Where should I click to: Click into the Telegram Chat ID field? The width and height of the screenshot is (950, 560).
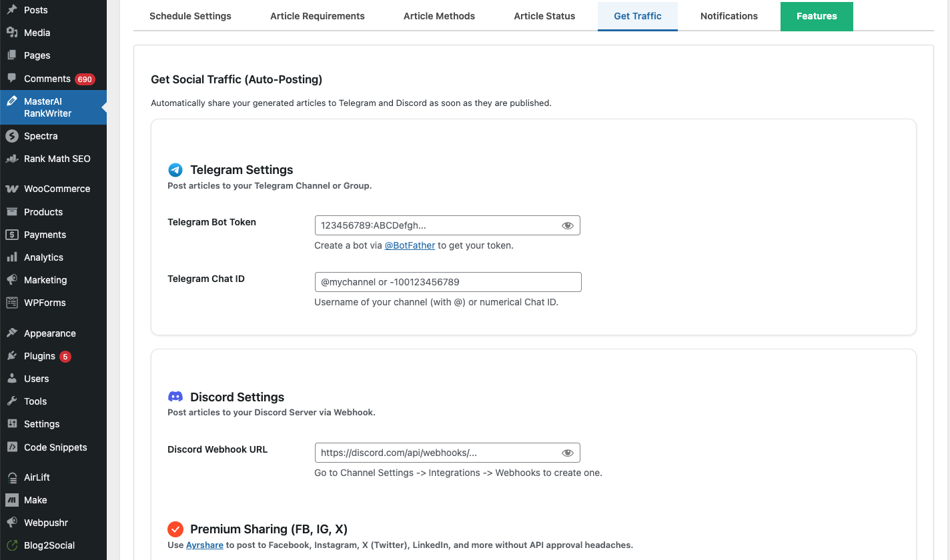tap(448, 282)
